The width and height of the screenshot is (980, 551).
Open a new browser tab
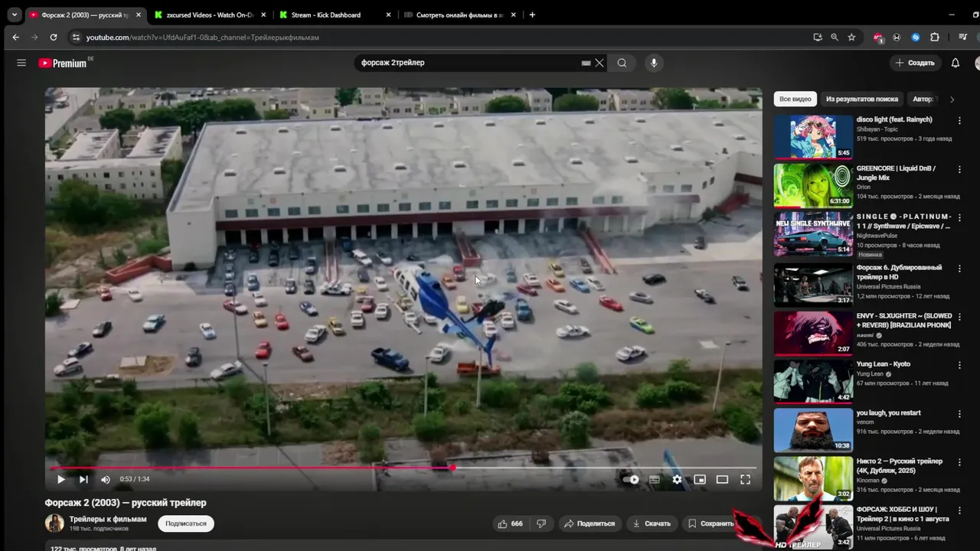click(532, 15)
